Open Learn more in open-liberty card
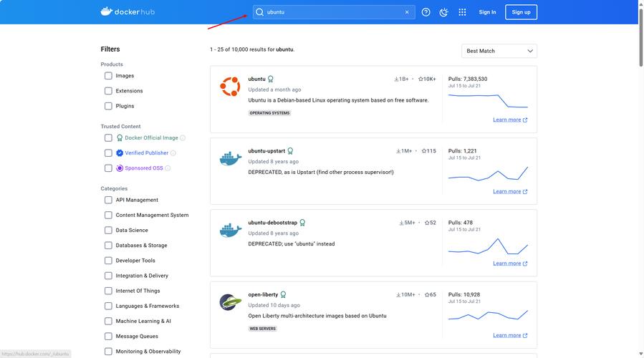Image resolution: width=644 pixels, height=358 pixels. coord(510,335)
